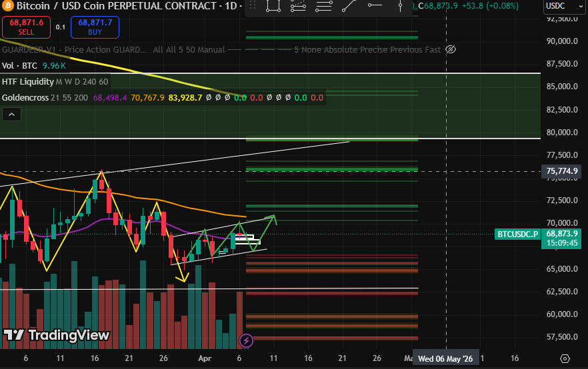Click the Bitcoin logo icon
This screenshot has height=369, width=588.
coord(7,5)
